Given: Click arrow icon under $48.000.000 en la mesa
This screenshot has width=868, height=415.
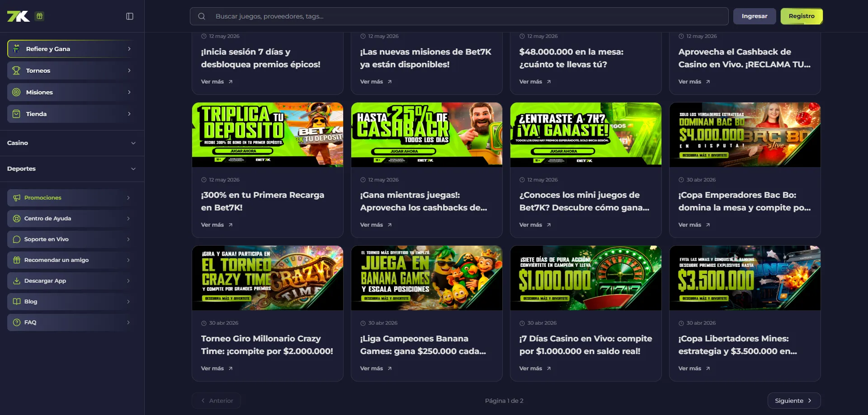Looking at the screenshot, I should [549, 82].
